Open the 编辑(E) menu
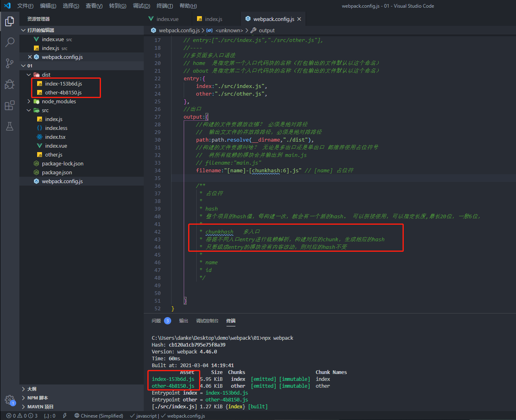 (x=48, y=6)
